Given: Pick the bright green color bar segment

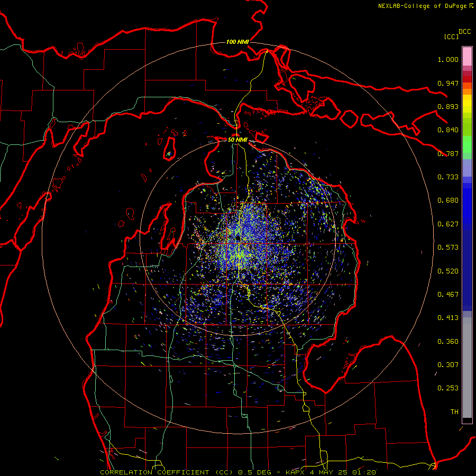Looking at the screenshot, I should coord(467,144).
